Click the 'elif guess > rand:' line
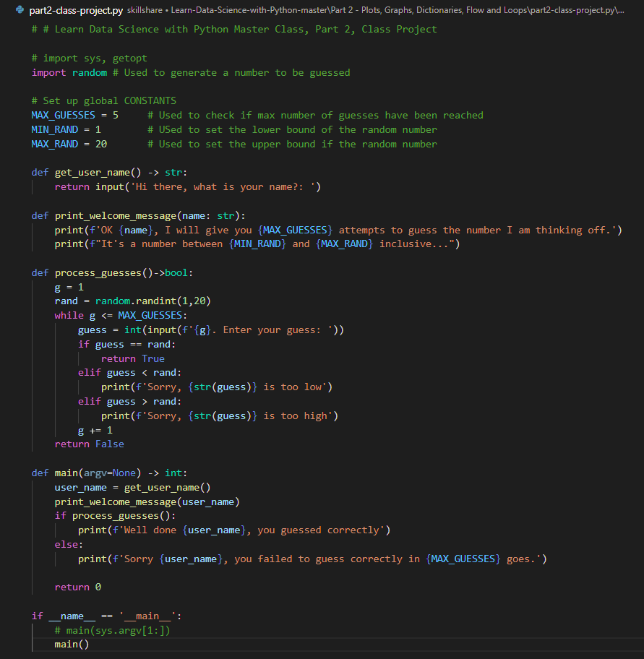 click(129, 401)
